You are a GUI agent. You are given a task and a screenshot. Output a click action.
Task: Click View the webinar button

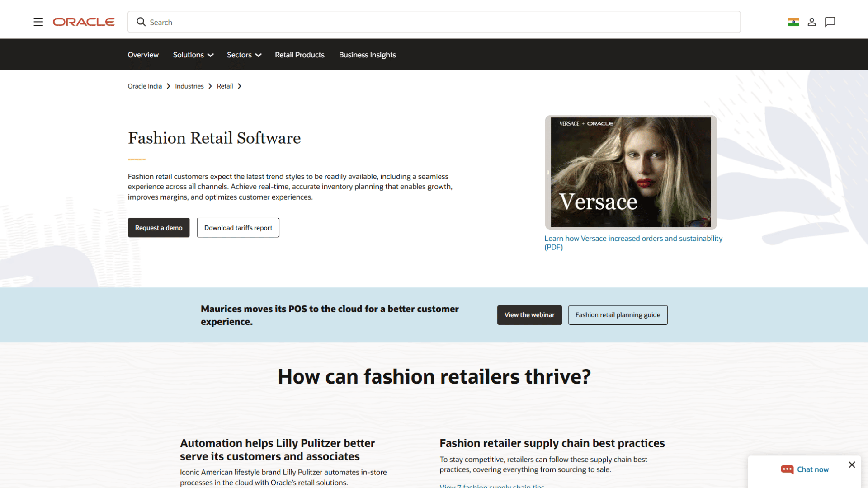click(x=529, y=315)
